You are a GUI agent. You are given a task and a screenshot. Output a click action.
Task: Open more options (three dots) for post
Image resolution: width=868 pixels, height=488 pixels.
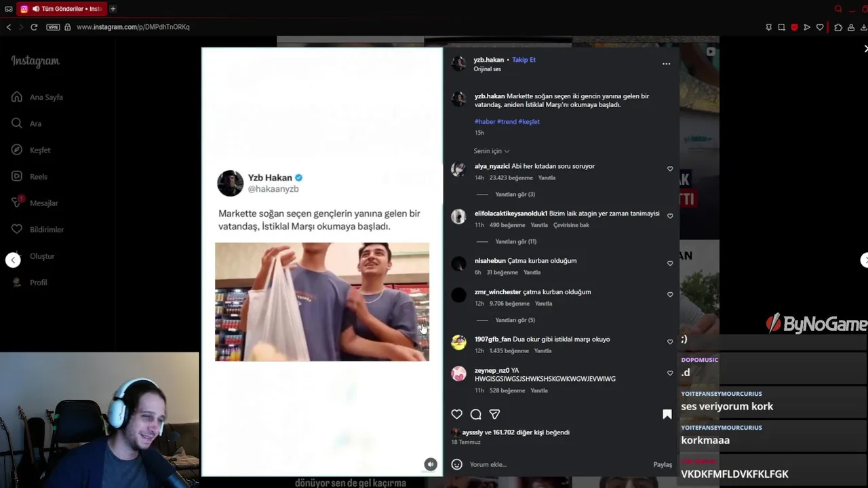click(666, 64)
